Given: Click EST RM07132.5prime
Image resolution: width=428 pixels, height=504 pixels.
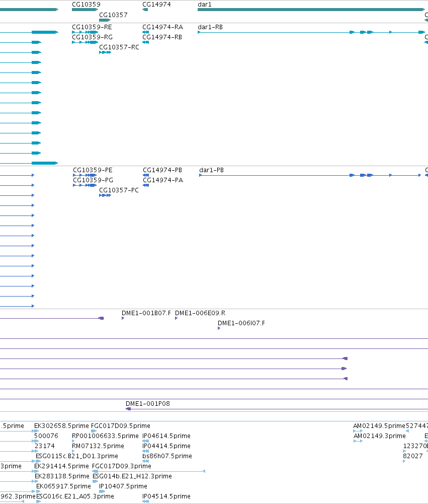Looking at the screenshot, I should pos(98,446).
